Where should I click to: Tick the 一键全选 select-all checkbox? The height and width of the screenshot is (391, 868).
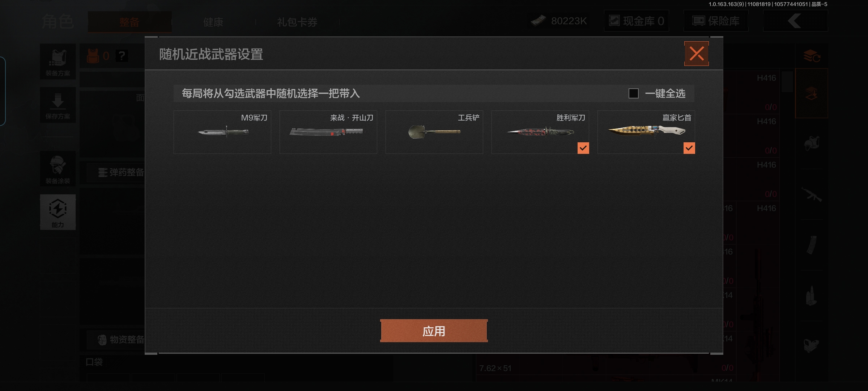(633, 93)
